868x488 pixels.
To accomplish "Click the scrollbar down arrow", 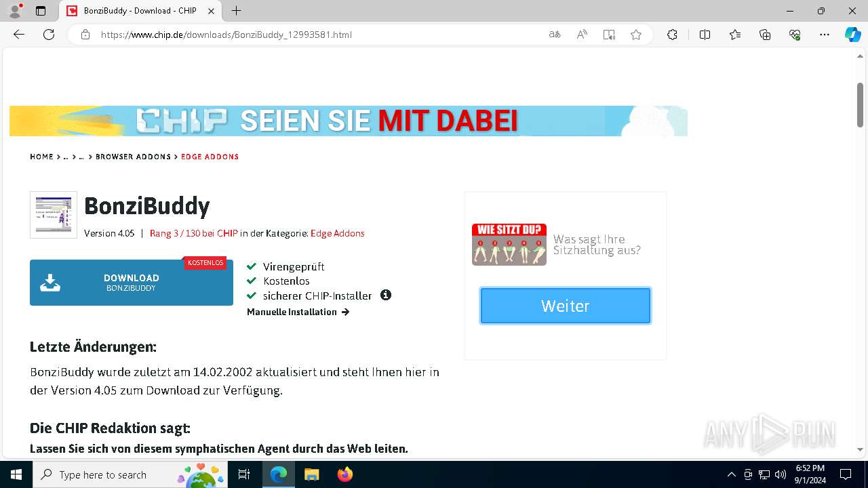I will point(860,450).
